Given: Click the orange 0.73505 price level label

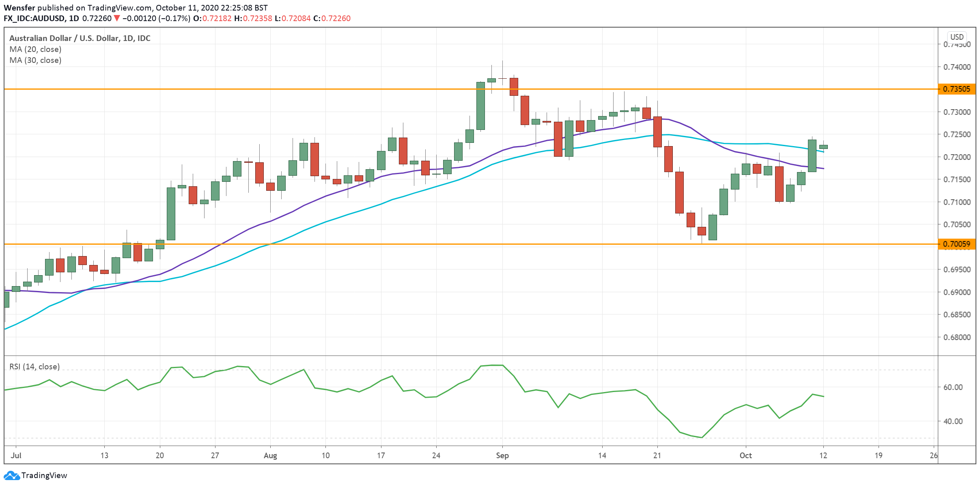Looking at the screenshot, I should (x=956, y=89).
